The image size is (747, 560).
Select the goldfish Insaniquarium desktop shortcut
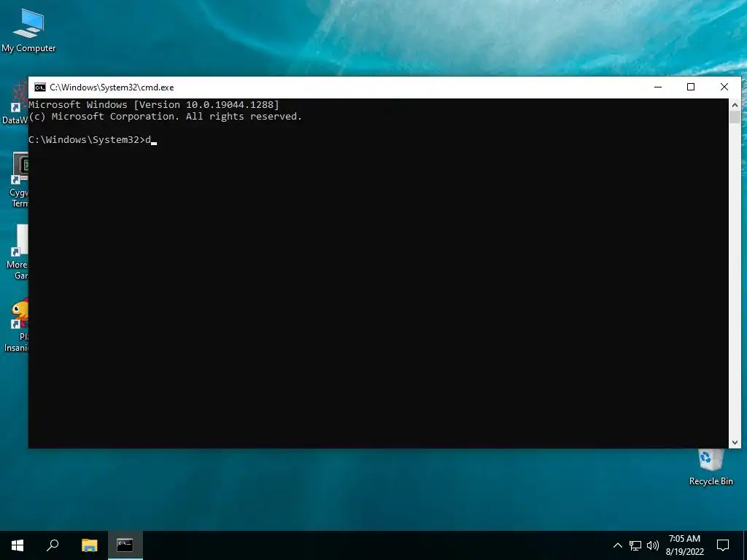[17, 326]
